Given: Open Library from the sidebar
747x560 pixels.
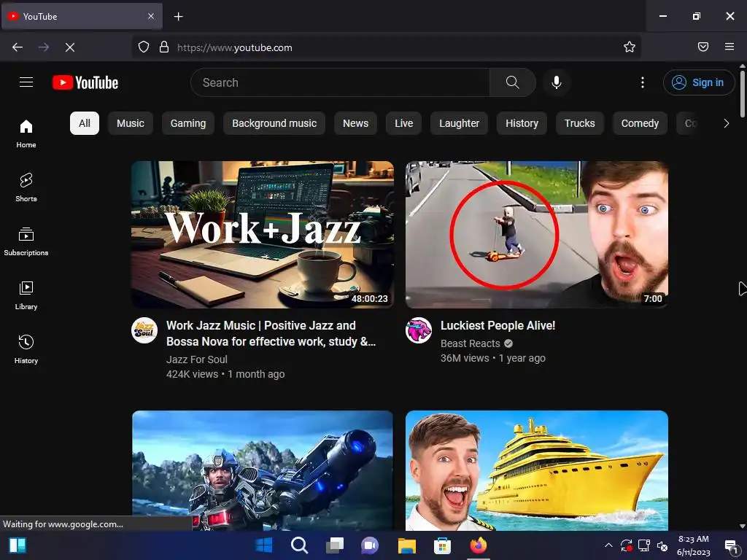Looking at the screenshot, I should point(26,295).
